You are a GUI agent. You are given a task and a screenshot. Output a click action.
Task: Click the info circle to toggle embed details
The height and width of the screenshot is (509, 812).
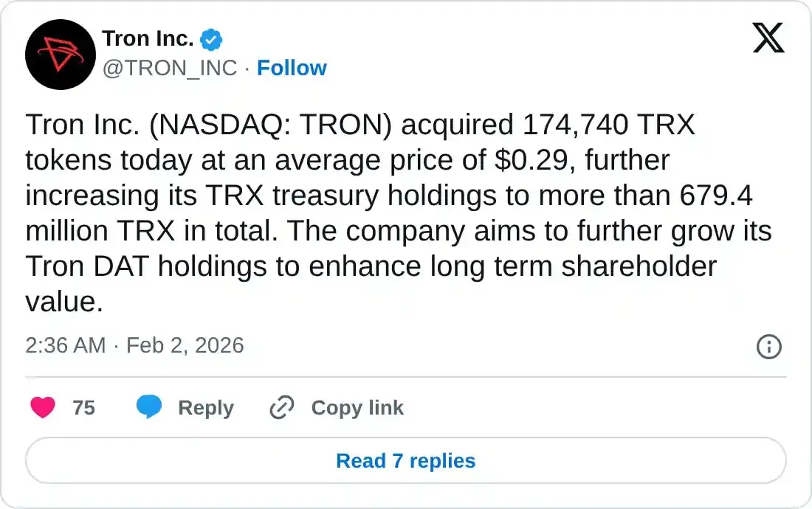pos(768,347)
